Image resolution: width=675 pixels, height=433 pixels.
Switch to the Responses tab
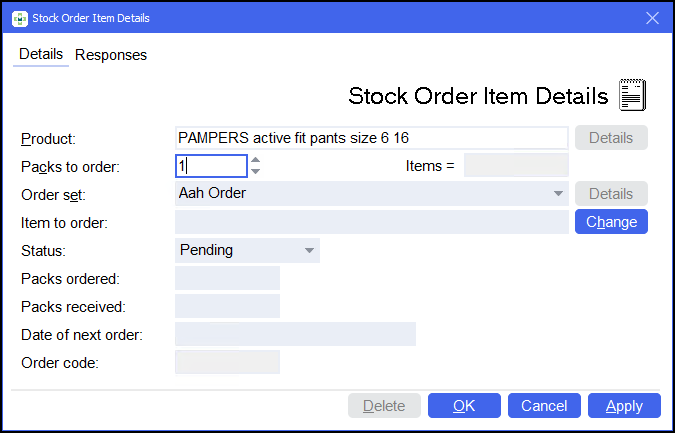tap(111, 55)
